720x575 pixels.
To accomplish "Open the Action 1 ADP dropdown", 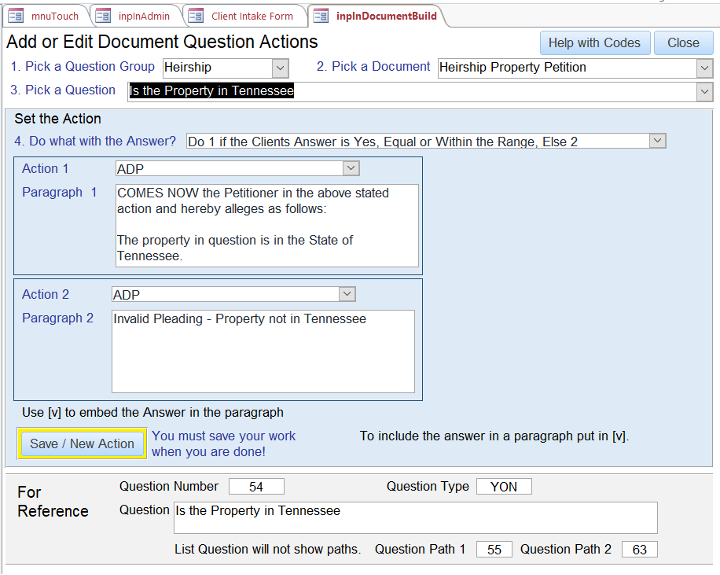I will tap(350, 169).
